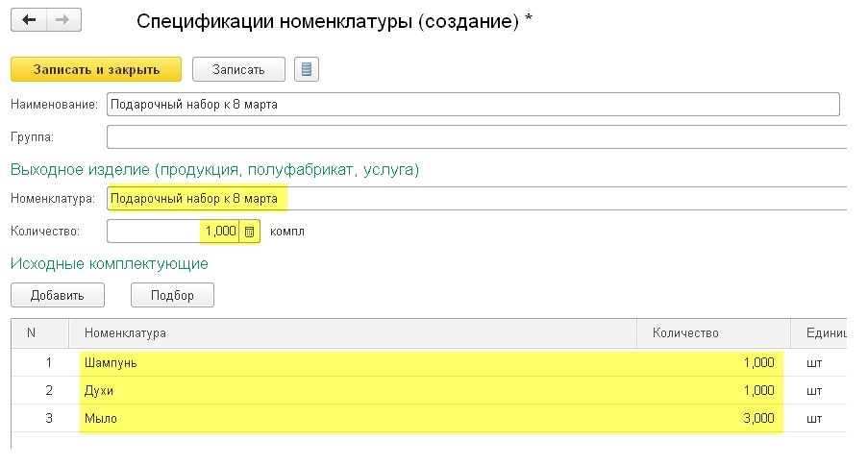868x466 pixels.
Task: Click Номенклатура column header in table
Action: pos(353,333)
